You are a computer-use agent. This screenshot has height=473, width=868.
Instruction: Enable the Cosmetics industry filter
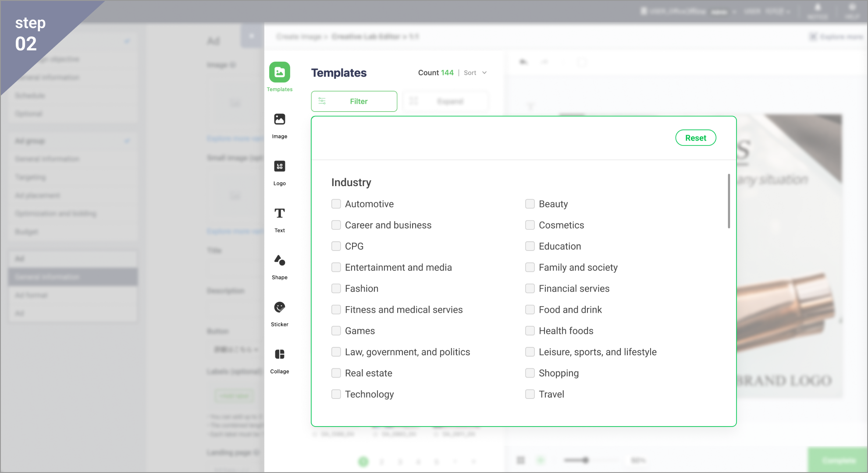[x=530, y=225]
